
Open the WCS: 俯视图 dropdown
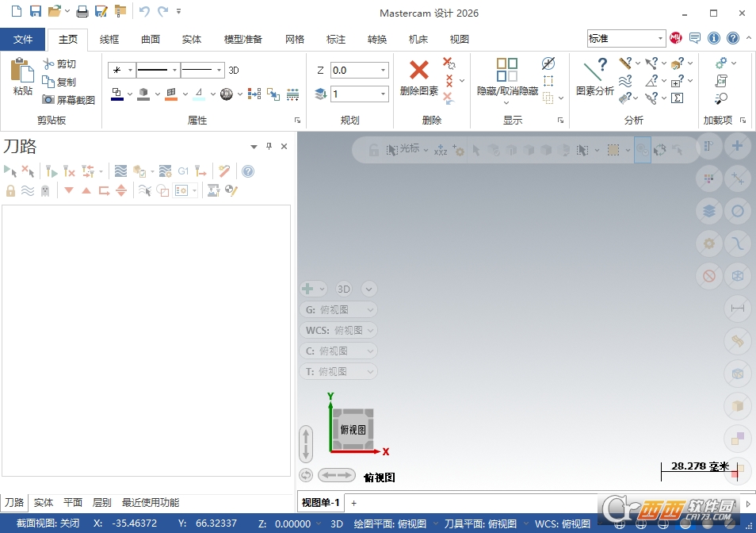(338, 331)
